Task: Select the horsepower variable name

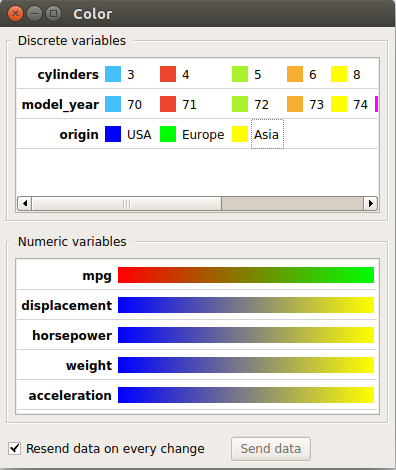Action: pyautogui.click(x=72, y=336)
